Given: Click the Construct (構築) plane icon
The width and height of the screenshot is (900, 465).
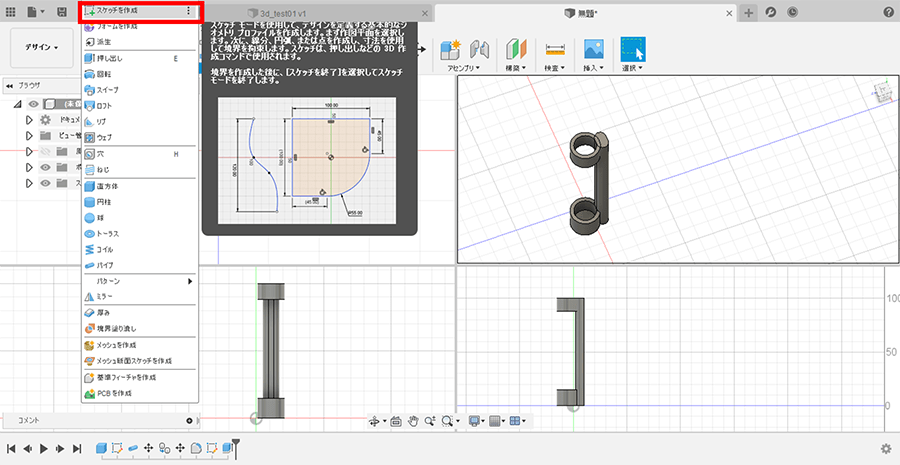Looking at the screenshot, I should pos(516,49).
